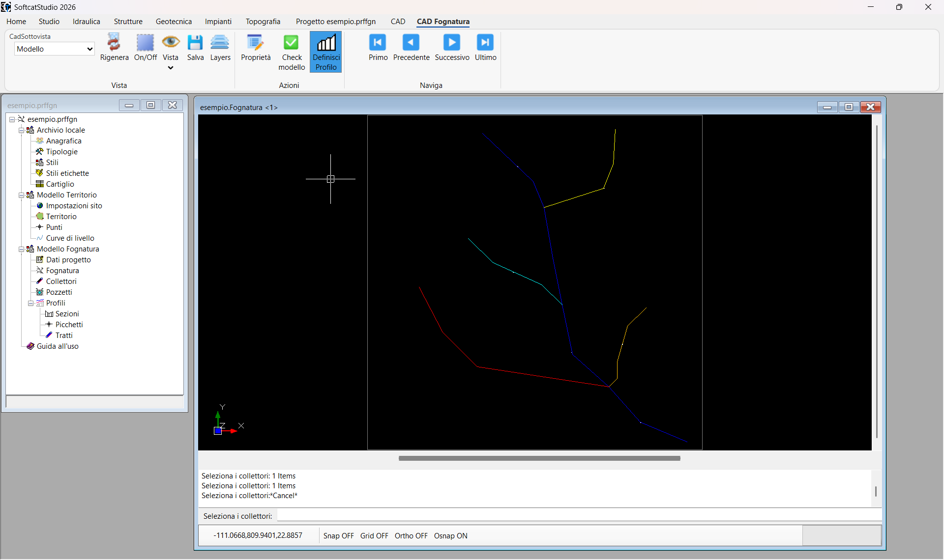This screenshot has height=560, width=944.
Task: Select the Territorio tree item
Action: tap(61, 217)
